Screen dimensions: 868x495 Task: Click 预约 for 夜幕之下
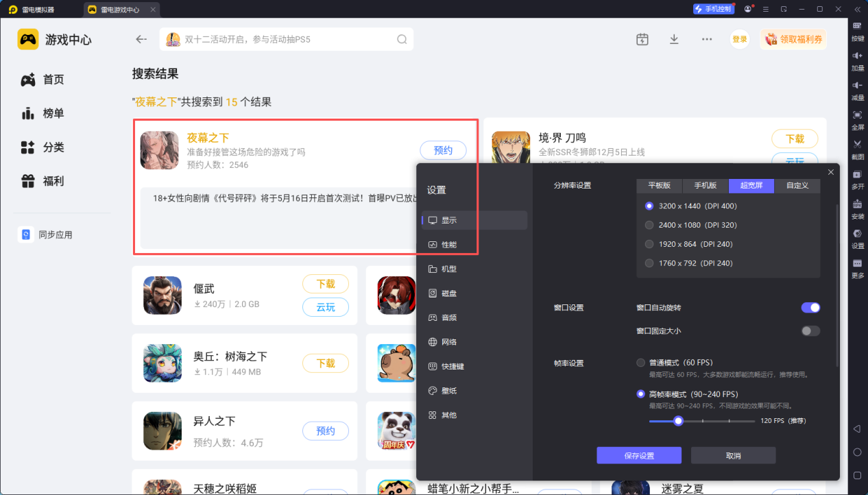click(443, 150)
